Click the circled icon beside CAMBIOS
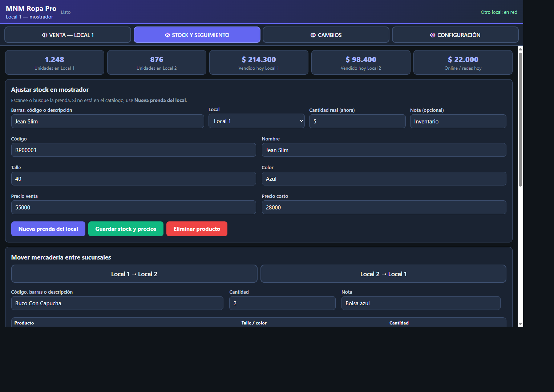The image size is (554, 392). pyautogui.click(x=313, y=35)
